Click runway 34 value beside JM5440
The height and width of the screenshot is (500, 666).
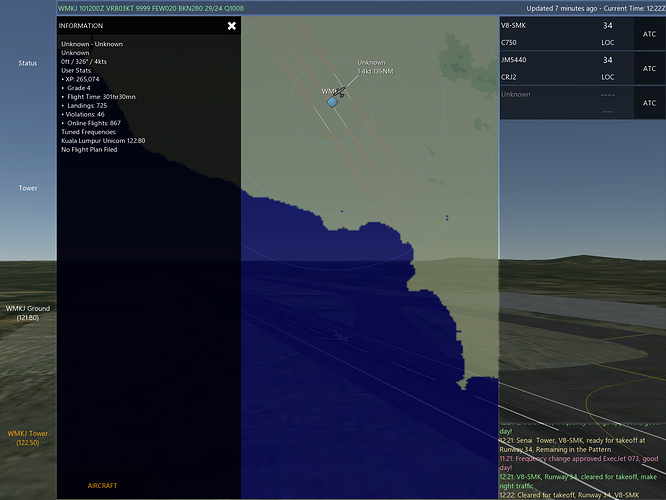tap(607, 60)
